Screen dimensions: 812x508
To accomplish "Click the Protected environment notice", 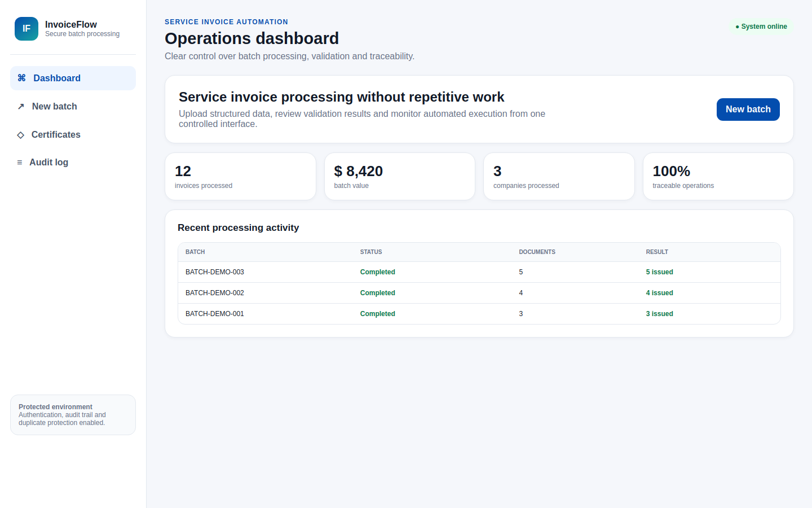I will pos(73,415).
